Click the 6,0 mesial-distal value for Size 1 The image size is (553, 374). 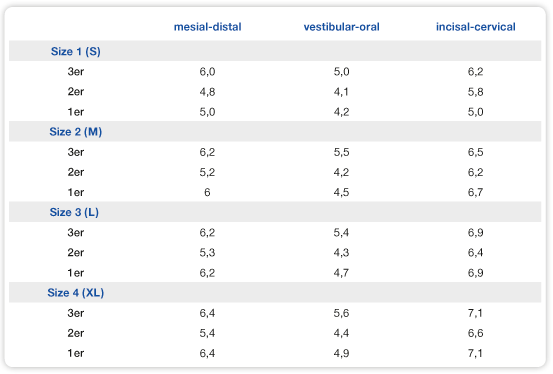207,72
